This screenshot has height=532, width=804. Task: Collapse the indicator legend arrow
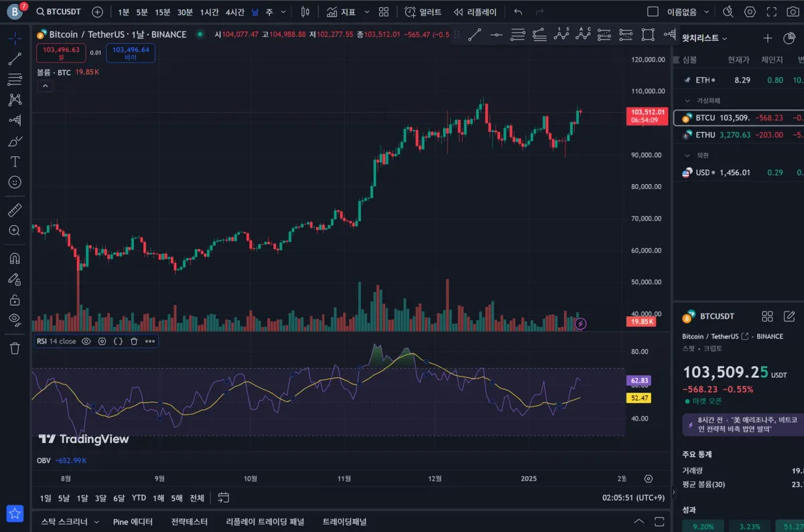point(45,86)
